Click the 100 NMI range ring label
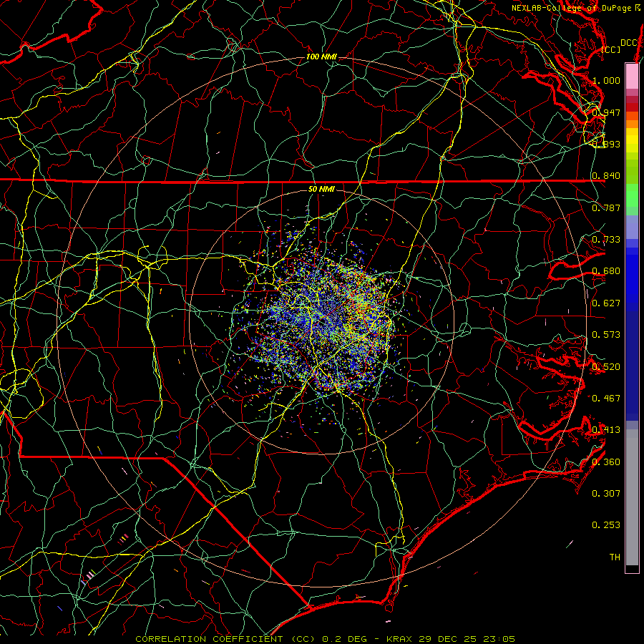Screen dimensions: 644x644 [321, 57]
